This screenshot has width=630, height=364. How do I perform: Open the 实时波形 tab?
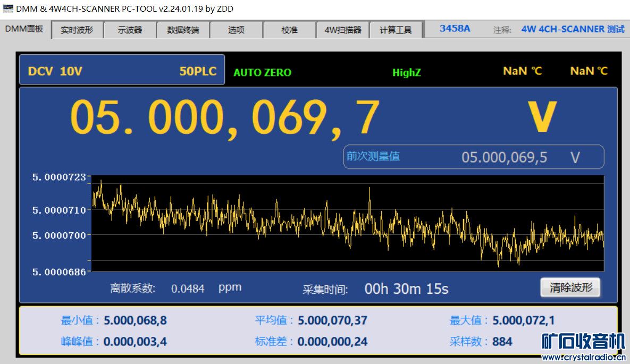[x=77, y=30]
